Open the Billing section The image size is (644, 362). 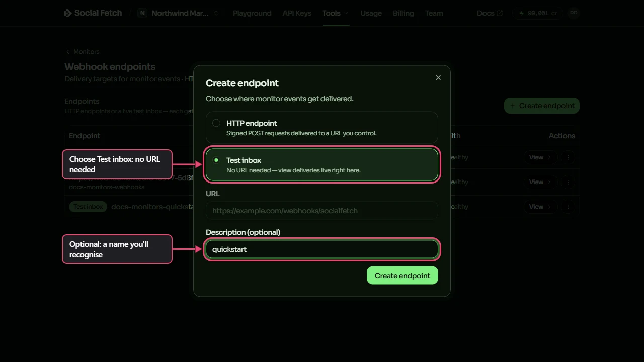[x=404, y=13]
